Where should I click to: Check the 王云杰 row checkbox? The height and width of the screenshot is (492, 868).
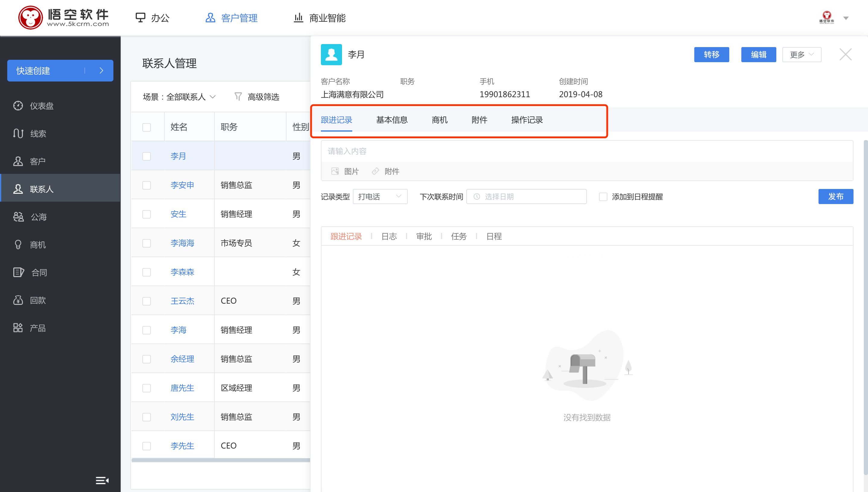pos(147,301)
